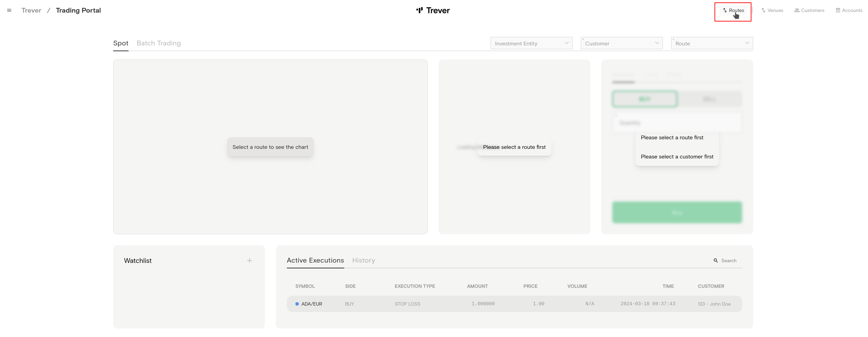Screen dimensions: 868x337
Task: Expand the Route dropdown
Action: (x=712, y=43)
